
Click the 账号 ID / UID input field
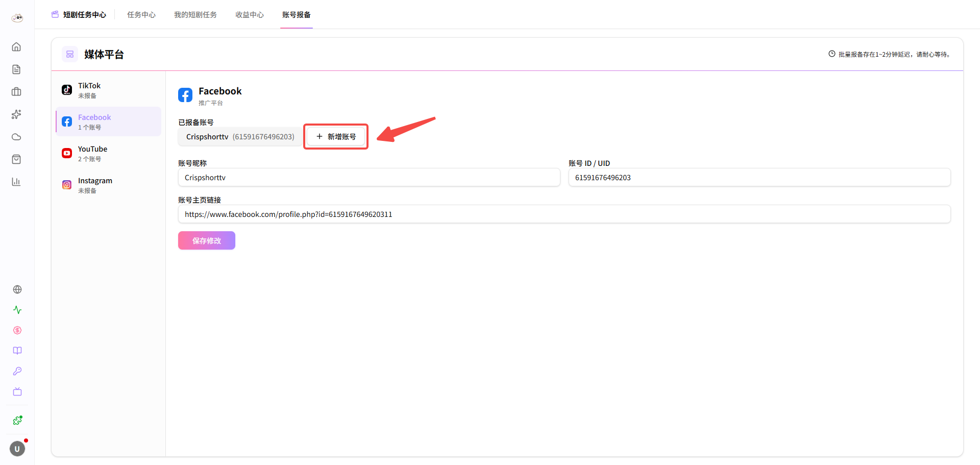pyautogui.click(x=759, y=178)
